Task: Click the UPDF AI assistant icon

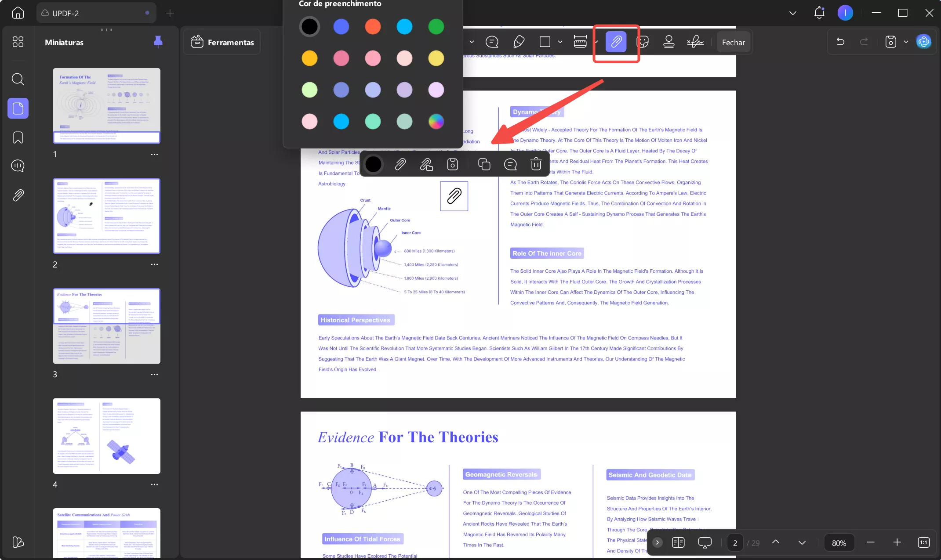Action: click(923, 42)
